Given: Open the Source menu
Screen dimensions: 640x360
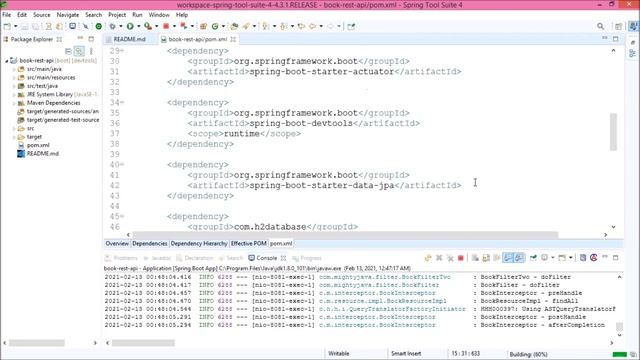Looking at the screenshot, I should pyautogui.click(x=42, y=15).
